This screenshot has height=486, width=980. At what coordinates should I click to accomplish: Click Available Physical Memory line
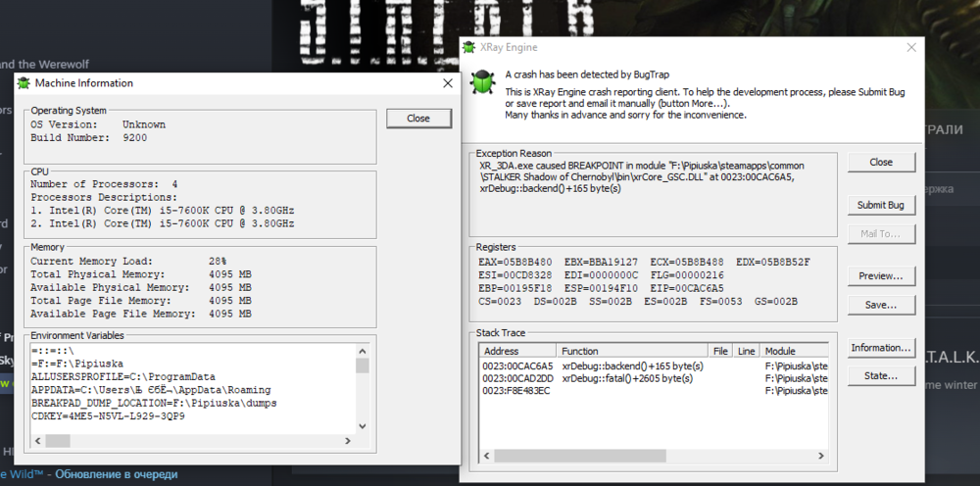pos(141,287)
